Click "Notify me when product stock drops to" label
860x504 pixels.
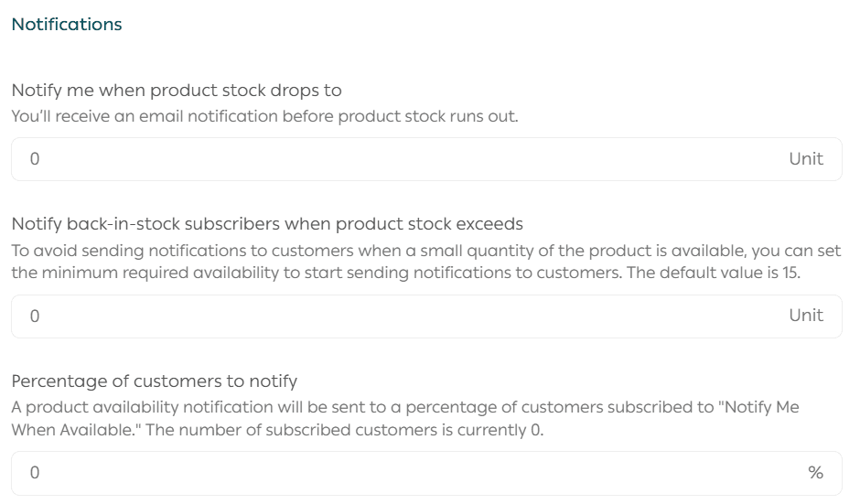tap(177, 91)
